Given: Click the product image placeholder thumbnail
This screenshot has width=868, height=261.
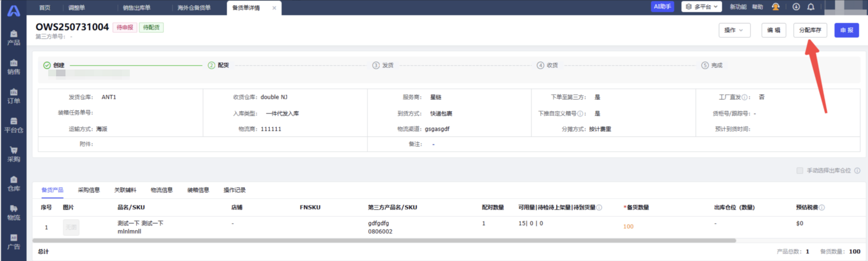Looking at the screenshot, I should pos(71,227).
